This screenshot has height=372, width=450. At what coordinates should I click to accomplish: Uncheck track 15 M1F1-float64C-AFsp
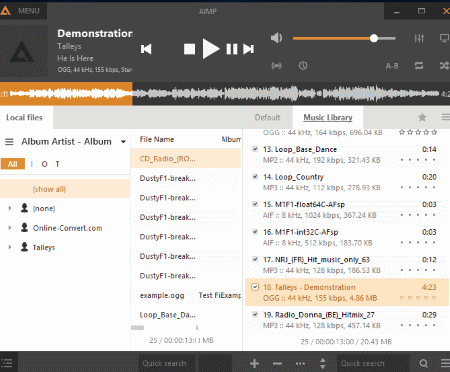(255, 204)
